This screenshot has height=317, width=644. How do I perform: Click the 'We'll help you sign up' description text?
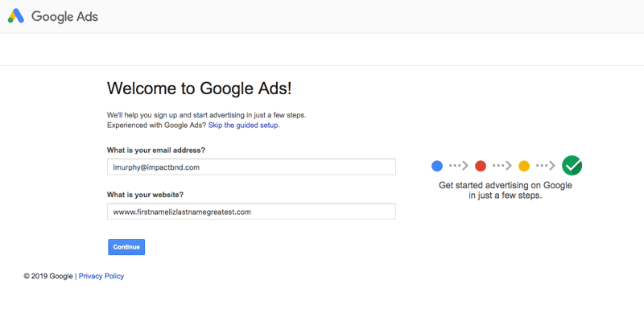[207, 115]
